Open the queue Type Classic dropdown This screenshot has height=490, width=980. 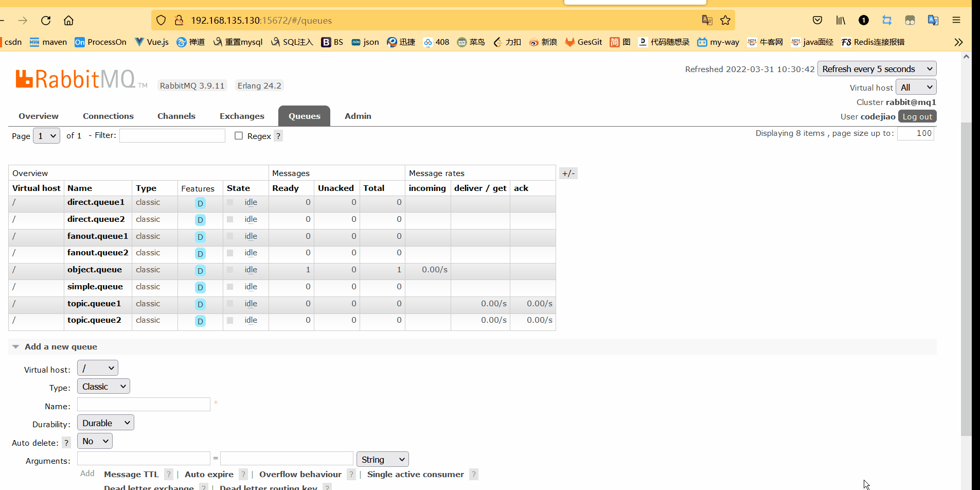pyautogui.click(x=103, y=387)
